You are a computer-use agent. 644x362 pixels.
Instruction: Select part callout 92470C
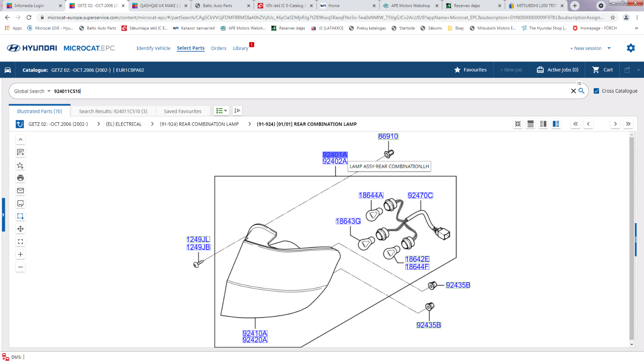pyautogui.click(x=420, y=195)
